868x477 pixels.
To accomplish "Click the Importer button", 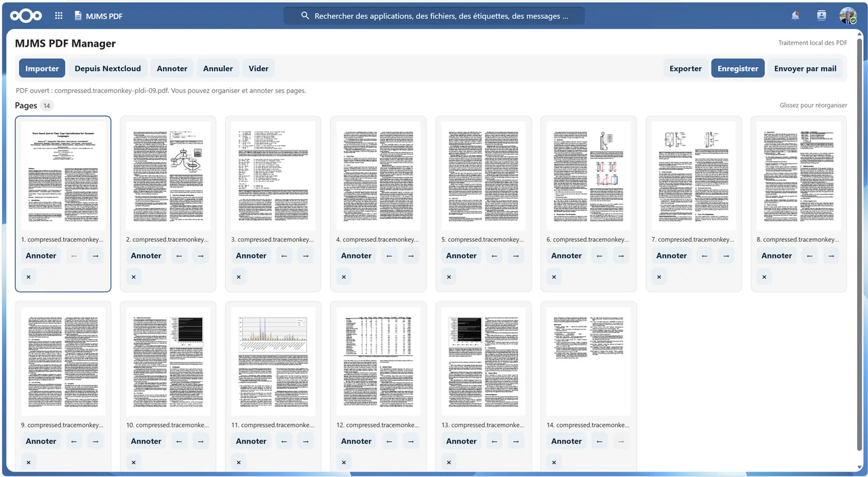I will [x=42, y=68].
